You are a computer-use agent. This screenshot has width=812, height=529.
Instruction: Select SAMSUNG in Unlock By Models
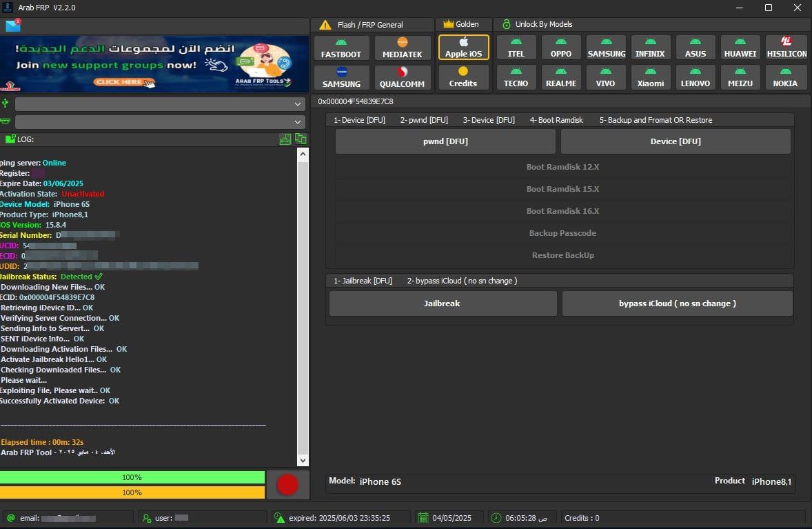click(606, 48)
